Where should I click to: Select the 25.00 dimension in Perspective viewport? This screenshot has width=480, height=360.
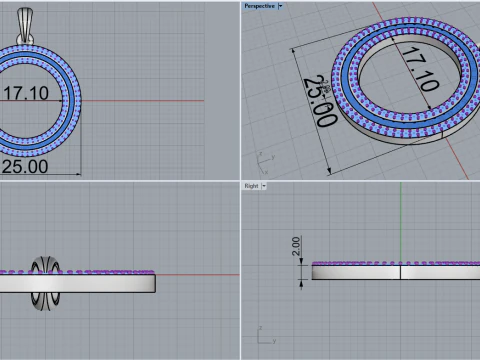322,102
